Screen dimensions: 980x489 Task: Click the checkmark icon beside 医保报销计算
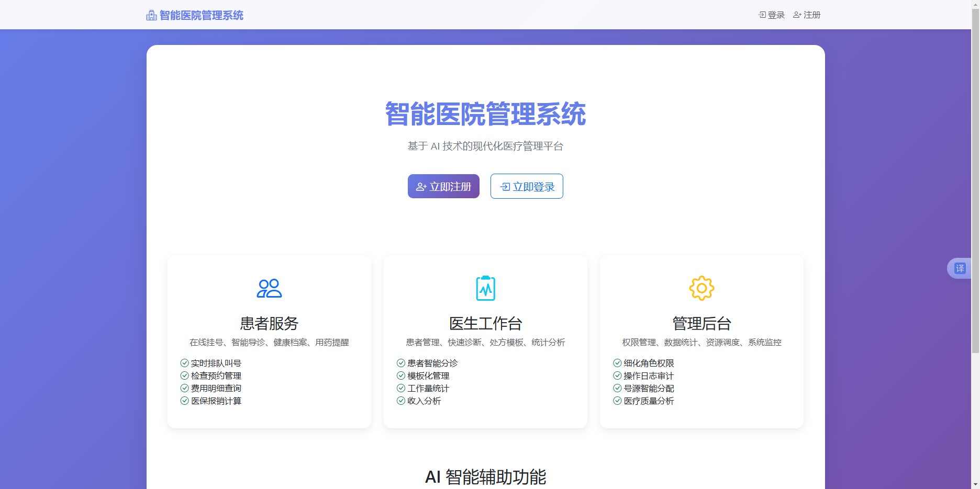pos(184,401)
